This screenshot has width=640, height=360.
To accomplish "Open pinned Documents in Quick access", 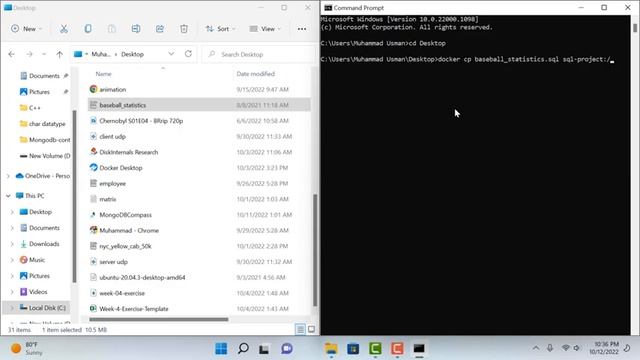I will [44, 76].
